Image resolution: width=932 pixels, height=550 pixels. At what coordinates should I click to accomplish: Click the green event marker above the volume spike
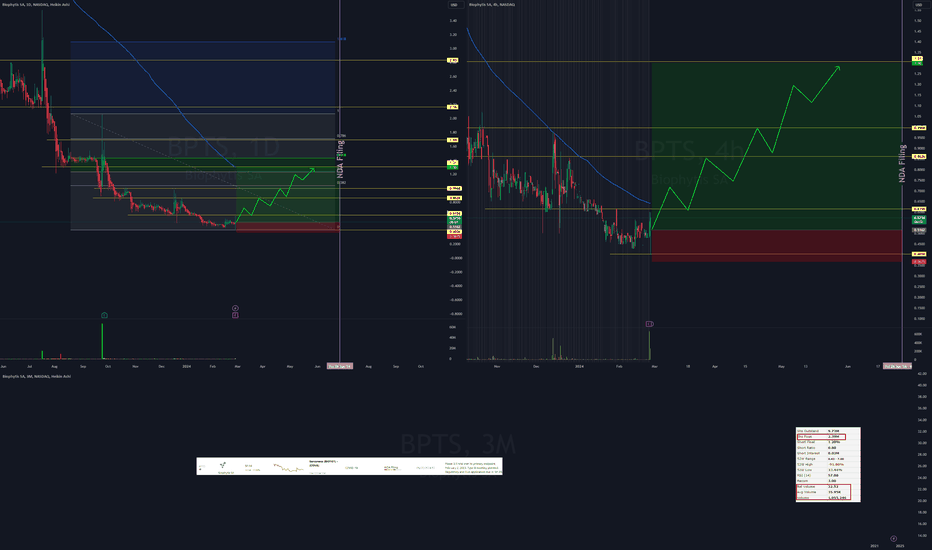[x=104, y=315]
